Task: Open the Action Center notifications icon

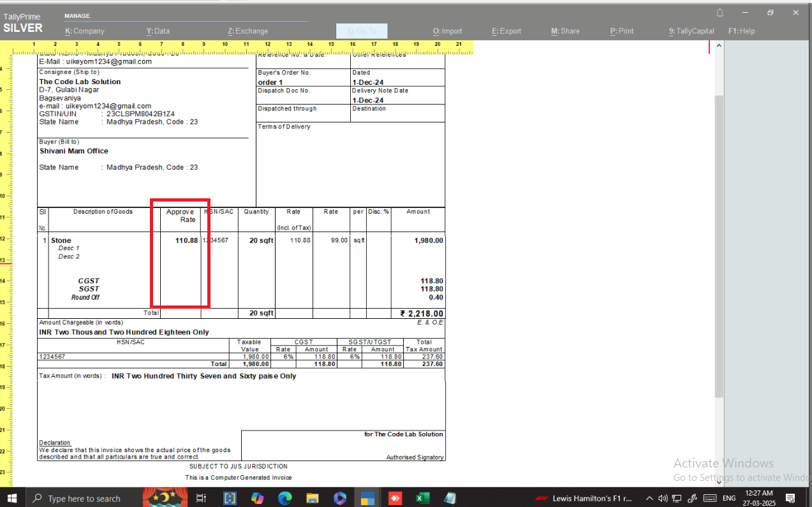Action: (x=790, y=498)
